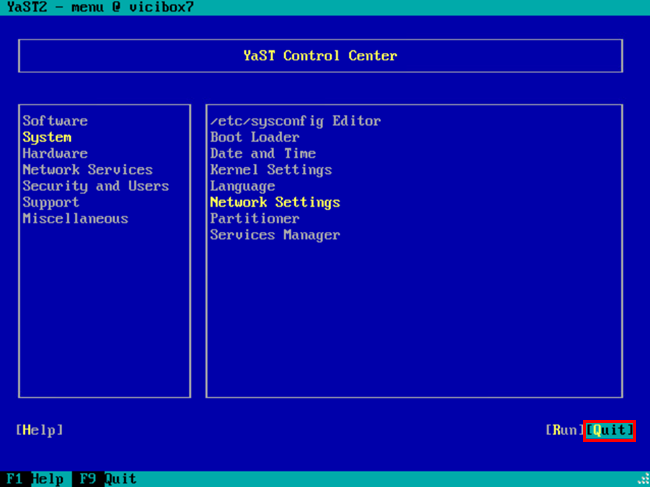This screenshot has height=487, width=650.
Task: Click the YaST2 menu window title
Action: click(x=100, y=7)
